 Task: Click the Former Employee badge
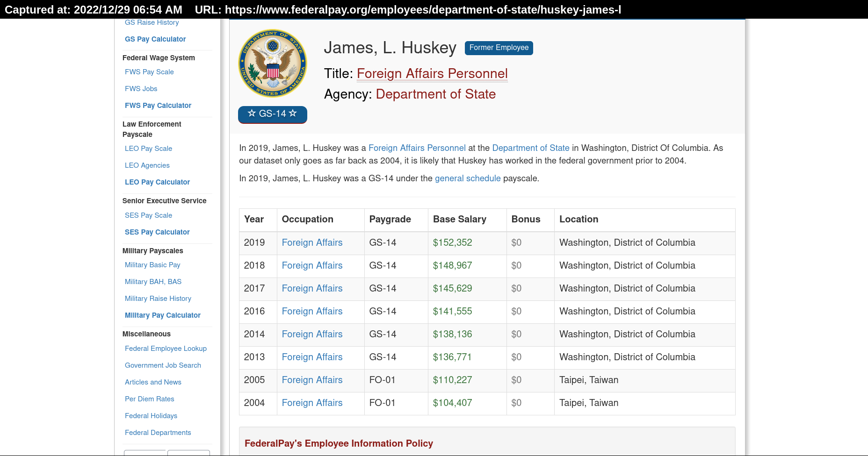[x=499, y=48]
